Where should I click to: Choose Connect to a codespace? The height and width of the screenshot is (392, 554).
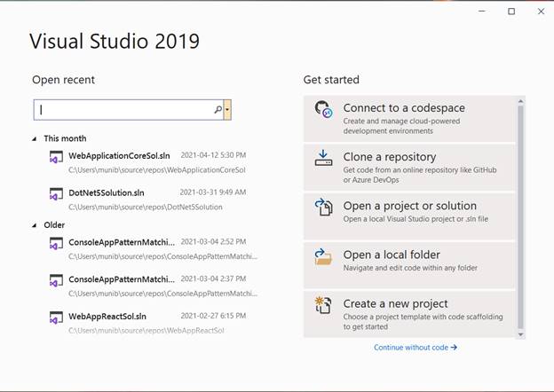click(409, 119)
